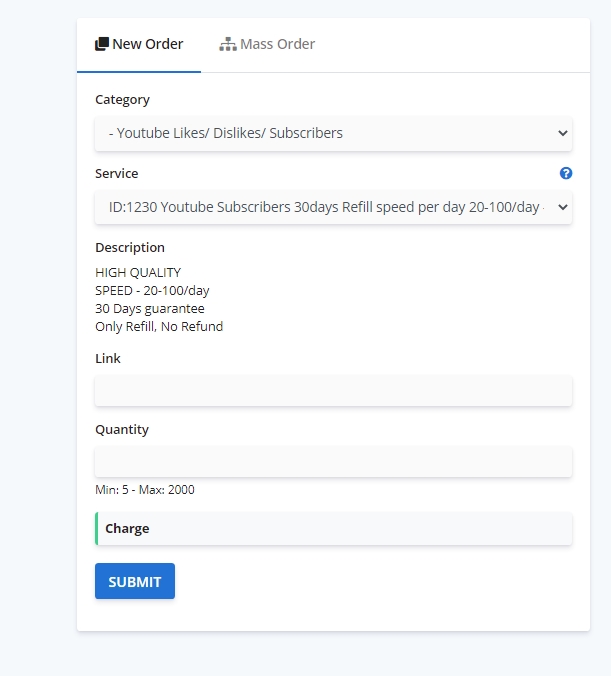Screen dimensions: 611x676
Task: Click the 'Min: 5 - Max: 2000' text
Action: click(145, 490)
